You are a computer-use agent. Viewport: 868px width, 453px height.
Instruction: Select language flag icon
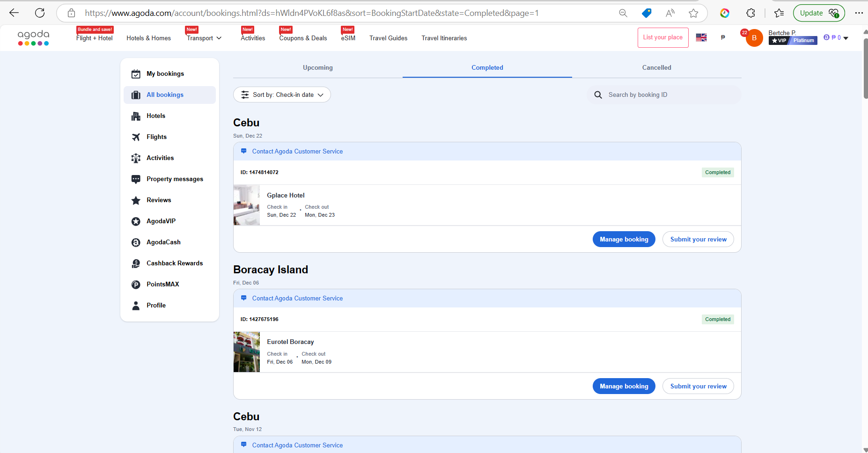click(x=701, y=37)
